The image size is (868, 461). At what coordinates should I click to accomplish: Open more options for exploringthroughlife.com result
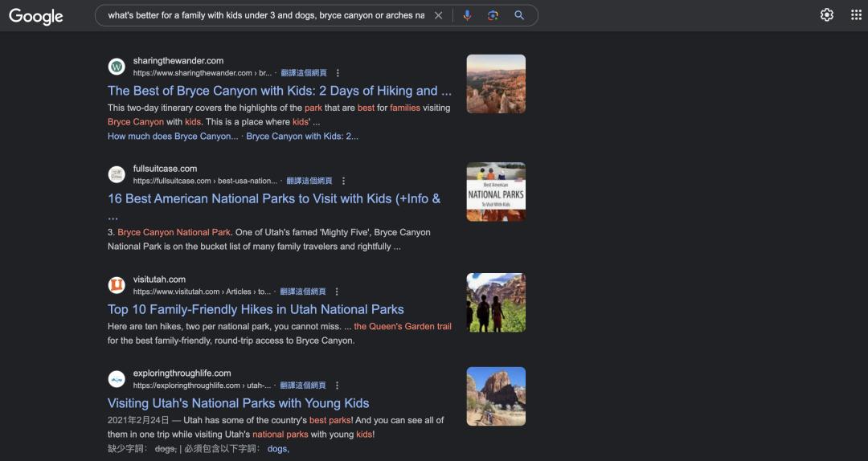[x=337, y=386]
